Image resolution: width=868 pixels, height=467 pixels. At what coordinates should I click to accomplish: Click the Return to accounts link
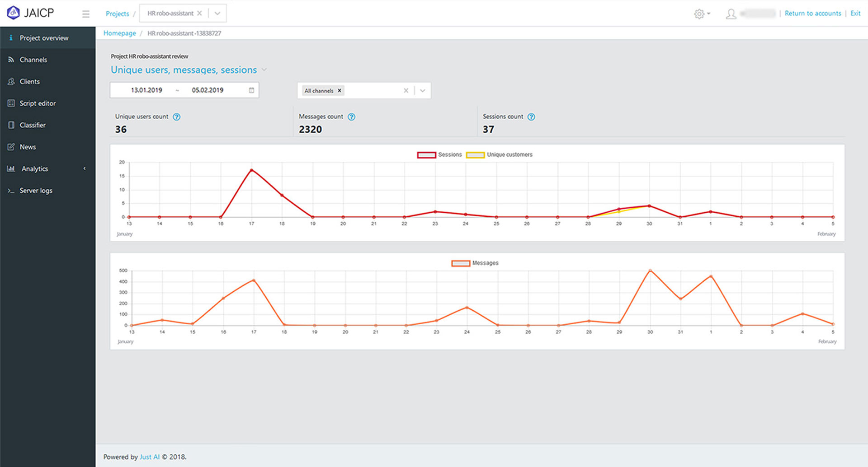click(x=812, y=13)
